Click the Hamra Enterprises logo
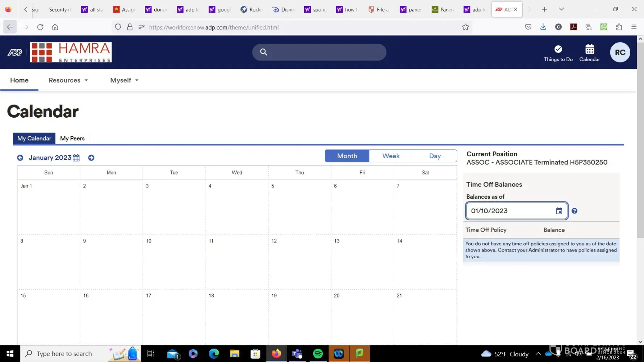Image resolution: width=644 pixels, height=362 pixels. 71,52
